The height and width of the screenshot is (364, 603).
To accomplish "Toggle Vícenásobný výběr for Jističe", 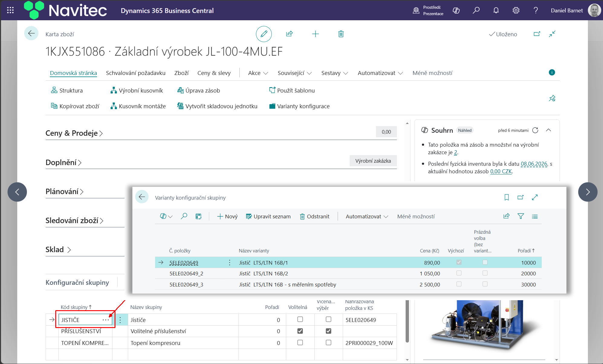I will coord(329,319).
